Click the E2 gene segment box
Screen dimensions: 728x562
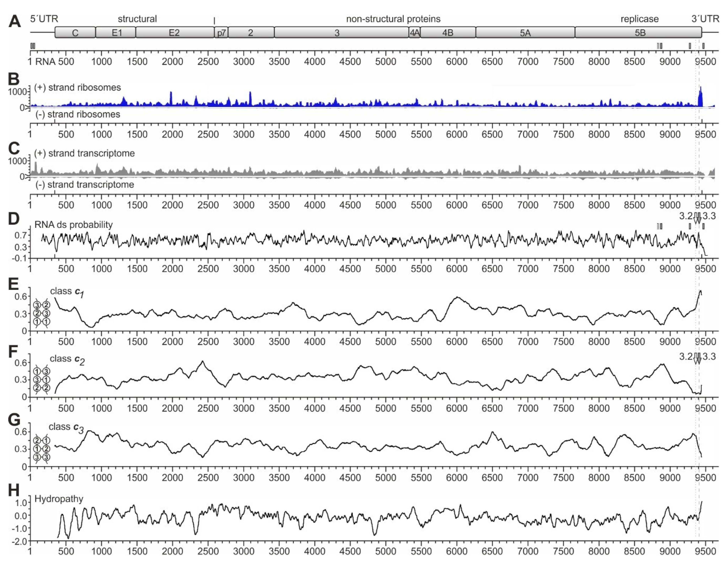175,33
